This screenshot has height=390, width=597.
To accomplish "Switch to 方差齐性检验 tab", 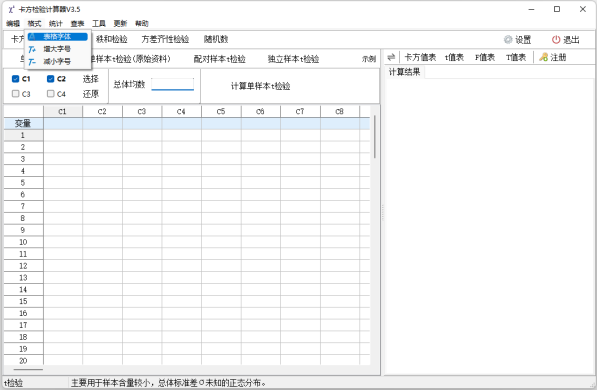I will click(165, 39).
